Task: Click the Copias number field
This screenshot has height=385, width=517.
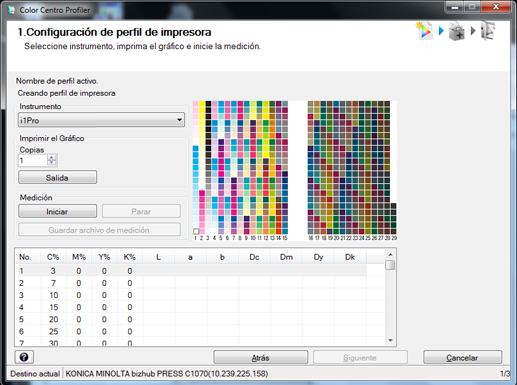Action: pos(33,160)
